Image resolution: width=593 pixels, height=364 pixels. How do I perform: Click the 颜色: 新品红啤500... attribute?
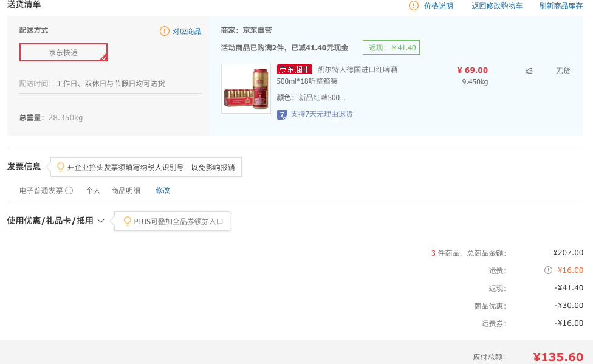point(311,98)
